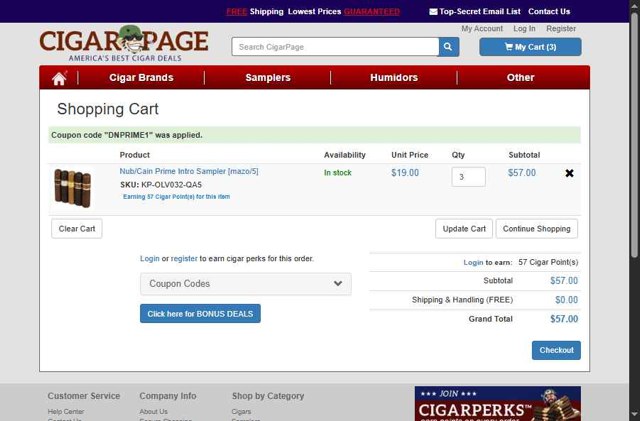Screen dimensions: 640x421
Task: Click the Log In link in header
Action: coord(524,29)
